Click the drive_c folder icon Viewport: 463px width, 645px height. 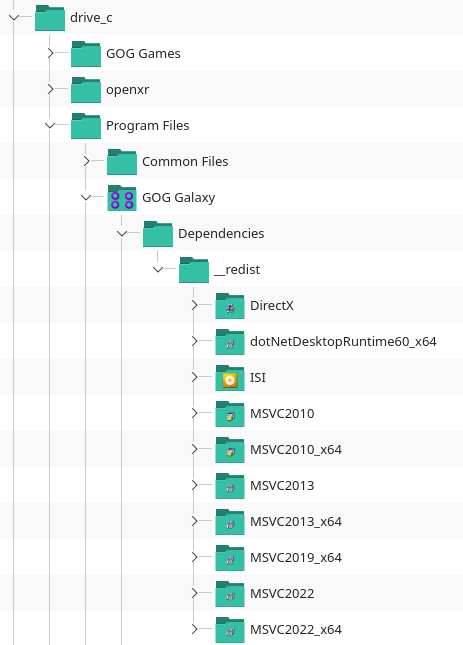tap(50, 18)
